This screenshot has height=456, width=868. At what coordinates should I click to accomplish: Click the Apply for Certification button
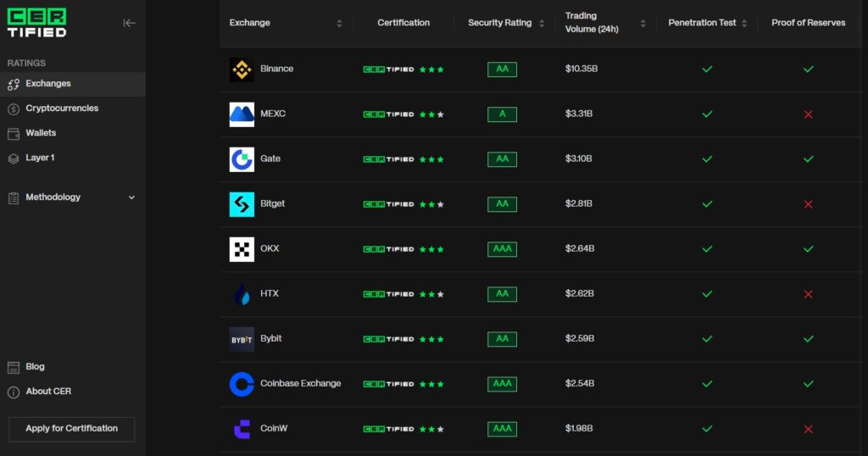pos(71,429)
